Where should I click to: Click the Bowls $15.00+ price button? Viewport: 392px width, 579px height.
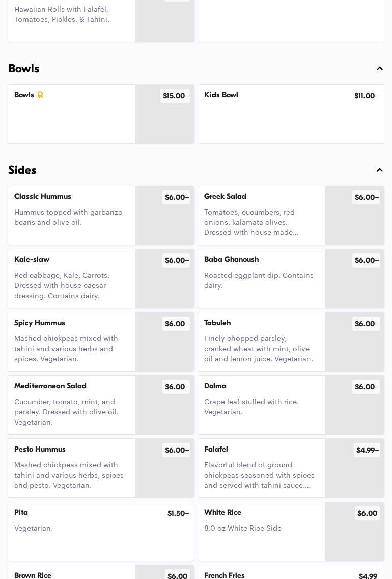click(175, 96)
